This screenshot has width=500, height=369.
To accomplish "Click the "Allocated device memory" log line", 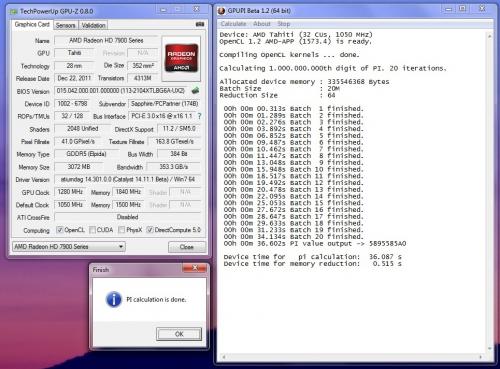I will 304,82.
